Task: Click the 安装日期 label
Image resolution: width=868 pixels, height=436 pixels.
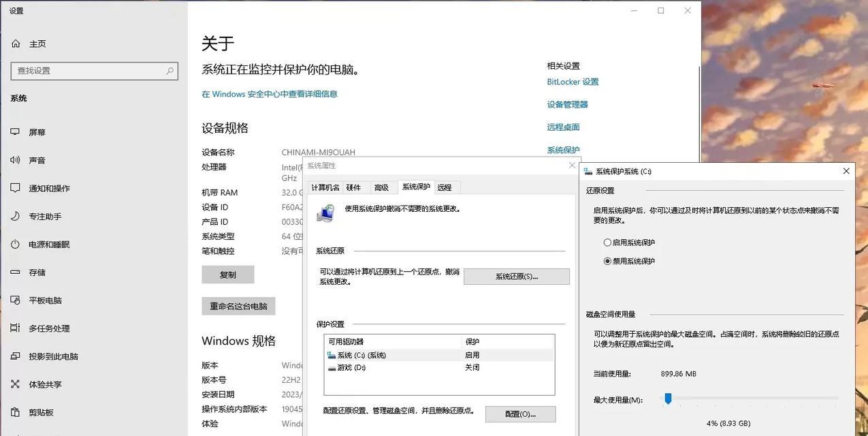Action: [x=218, y=394]
